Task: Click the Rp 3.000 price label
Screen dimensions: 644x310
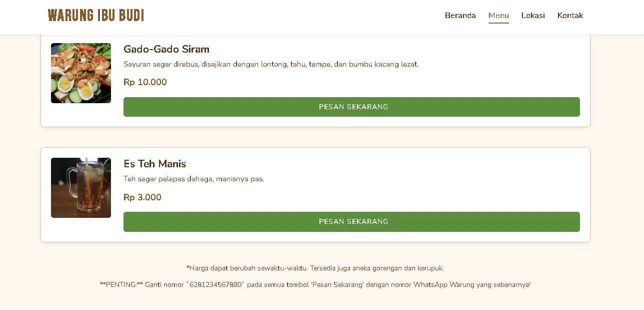Action: (142, 197)
